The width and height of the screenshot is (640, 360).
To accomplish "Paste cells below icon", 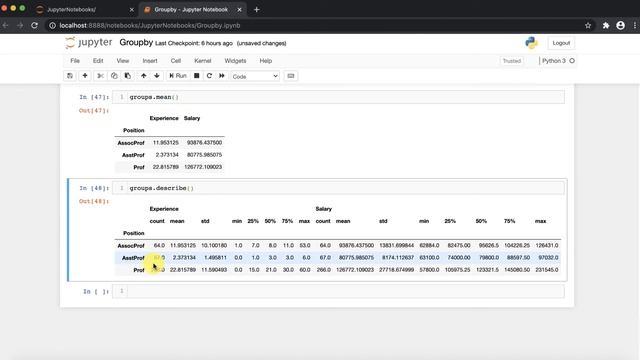I will click(128, 76).
